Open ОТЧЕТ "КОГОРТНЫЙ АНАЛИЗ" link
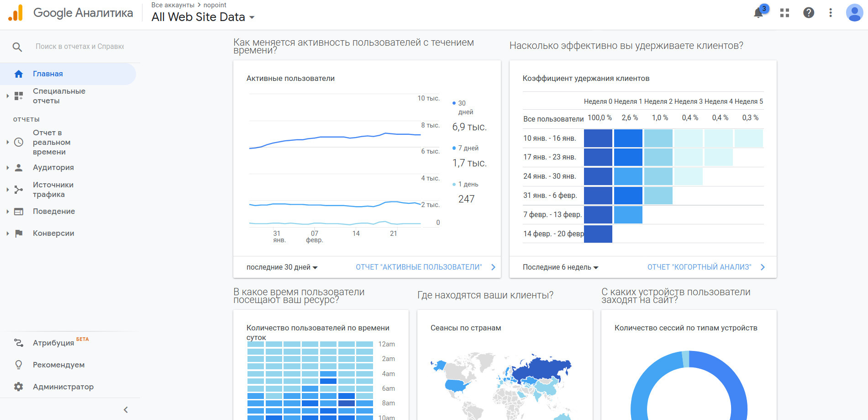868x420 pixels. point(699,267)
